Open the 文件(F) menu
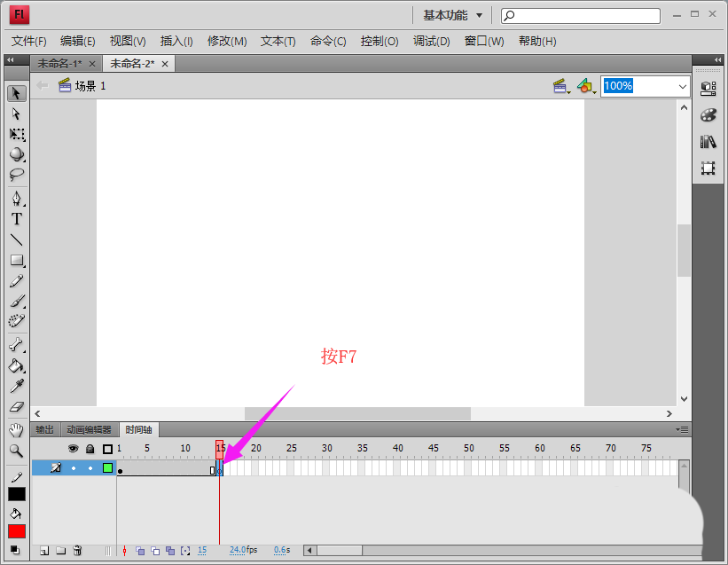The width and height of the screenshot is (728, 565). [28, 42]
